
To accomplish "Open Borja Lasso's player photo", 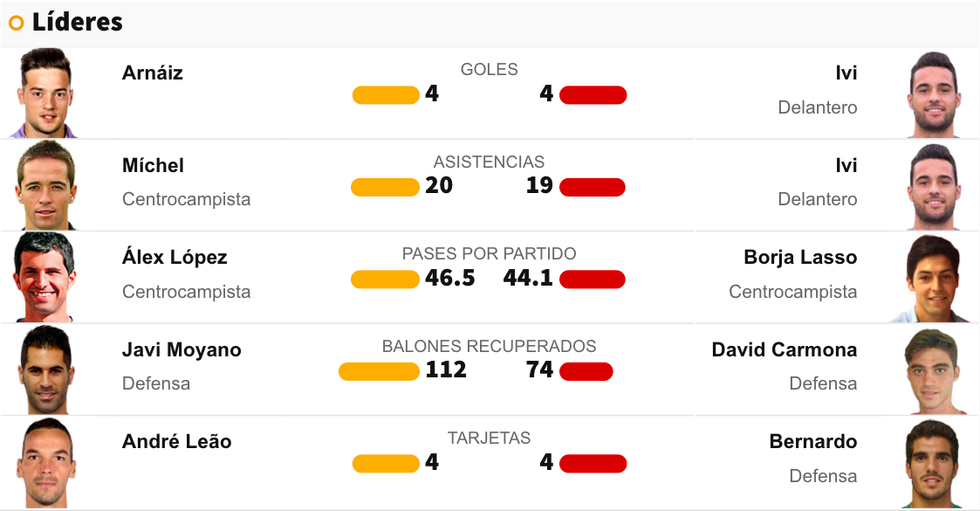I will pyautogui.click(x=934, y=278).
